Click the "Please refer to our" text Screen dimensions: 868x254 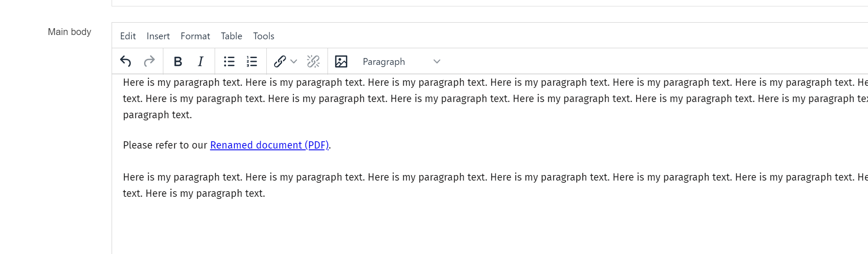pyautogui.click(x=165, y=145)
